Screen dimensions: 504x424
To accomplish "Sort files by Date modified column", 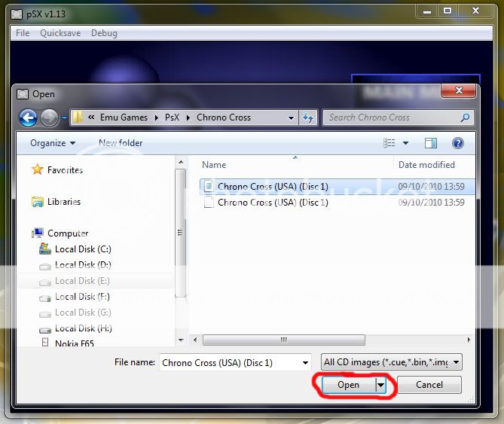I will 426,165.
